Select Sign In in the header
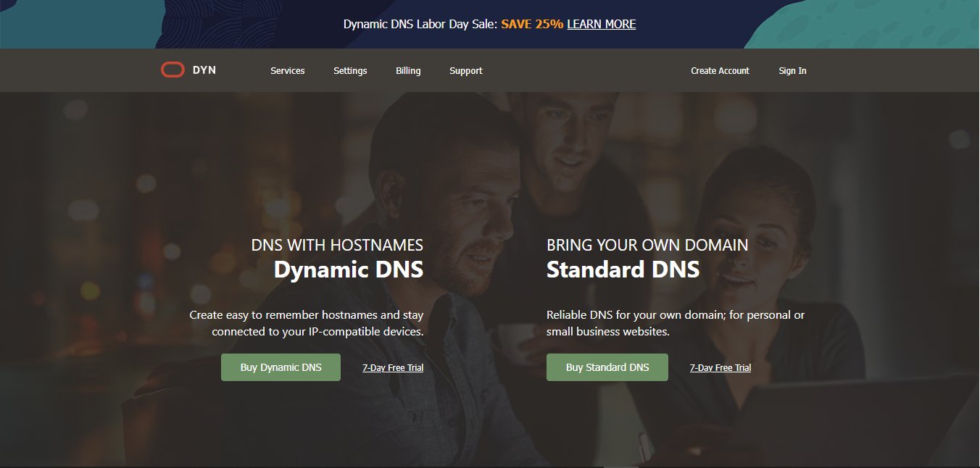The height and width of the screenshot is (468, 980). click(x=792, y=71)
